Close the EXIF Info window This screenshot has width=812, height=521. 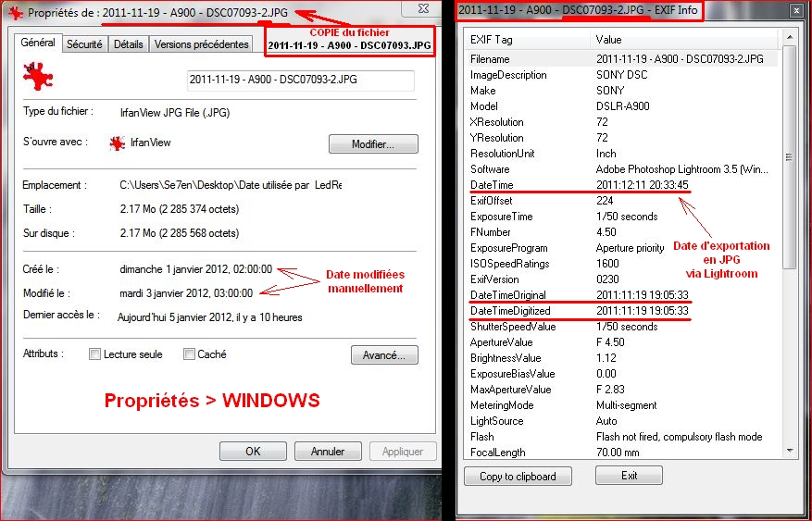(796, 10)
